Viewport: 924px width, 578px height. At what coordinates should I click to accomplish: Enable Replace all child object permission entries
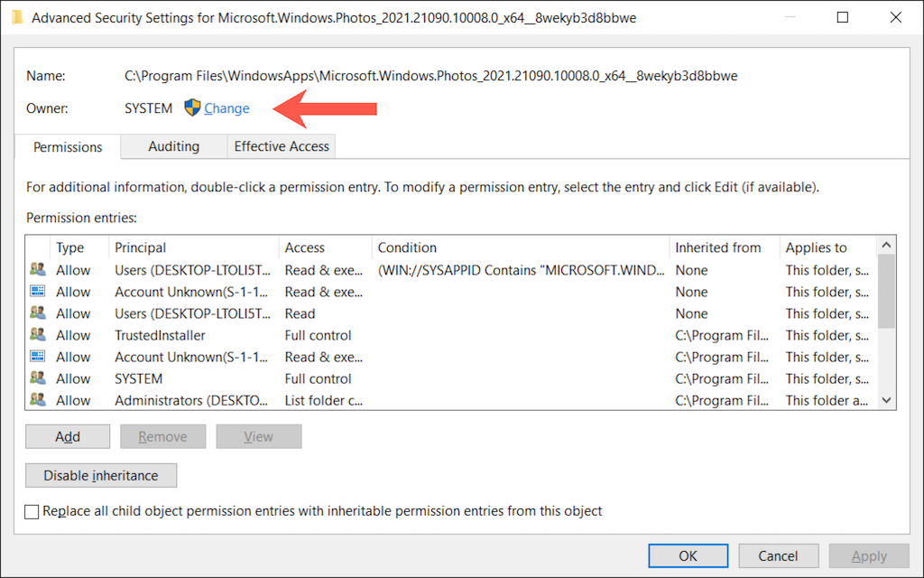click(x=32, y=511)
